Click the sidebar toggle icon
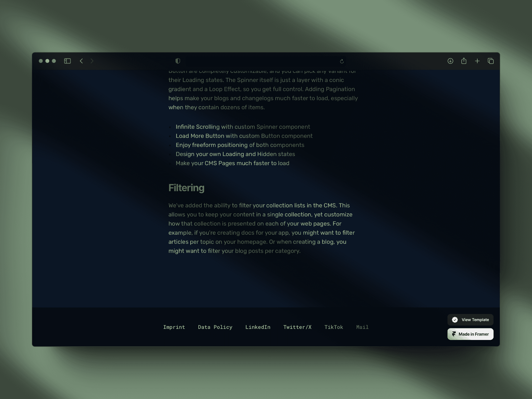 pos(67,61)
